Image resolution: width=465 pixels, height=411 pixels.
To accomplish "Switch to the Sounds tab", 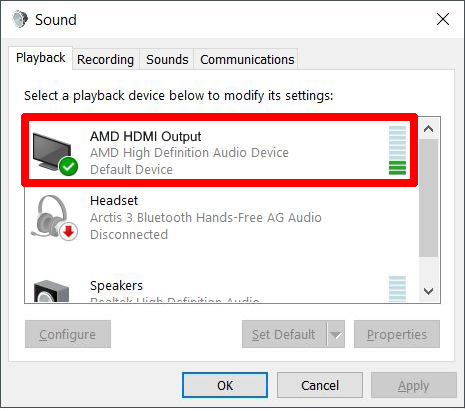I will coord(167,60).
